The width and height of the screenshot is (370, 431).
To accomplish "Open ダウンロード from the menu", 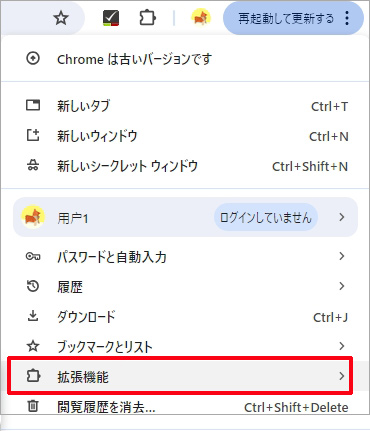I will [185, 317].
